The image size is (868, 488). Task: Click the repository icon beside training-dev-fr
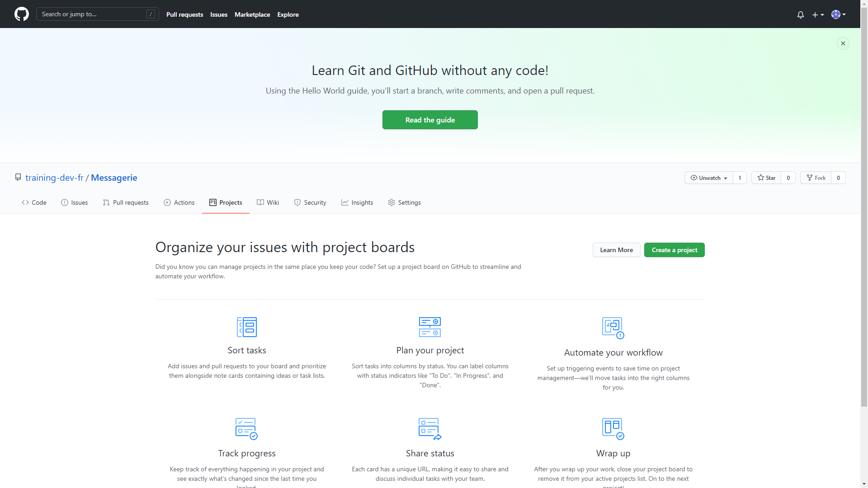(x=18, y=177)
